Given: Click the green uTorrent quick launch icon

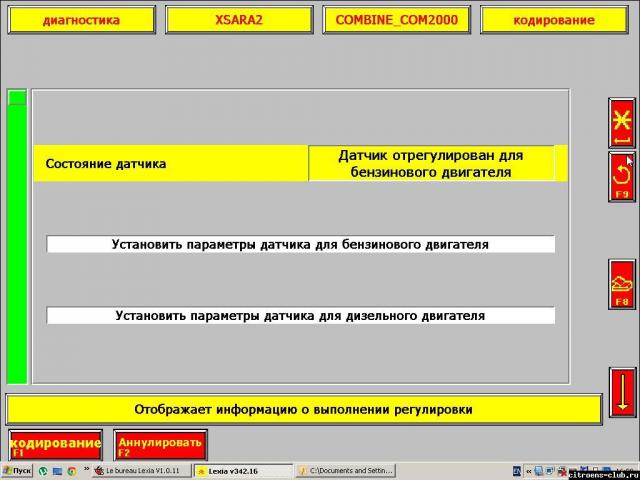Looking at the screenshot, I should click(x=43, y=471).
